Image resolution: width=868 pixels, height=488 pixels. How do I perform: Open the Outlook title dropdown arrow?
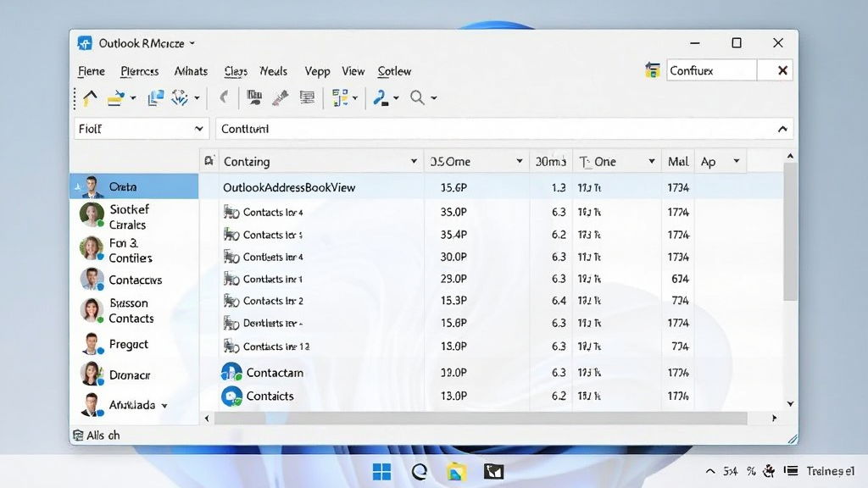pyautogui.click(x=192, y=43)
